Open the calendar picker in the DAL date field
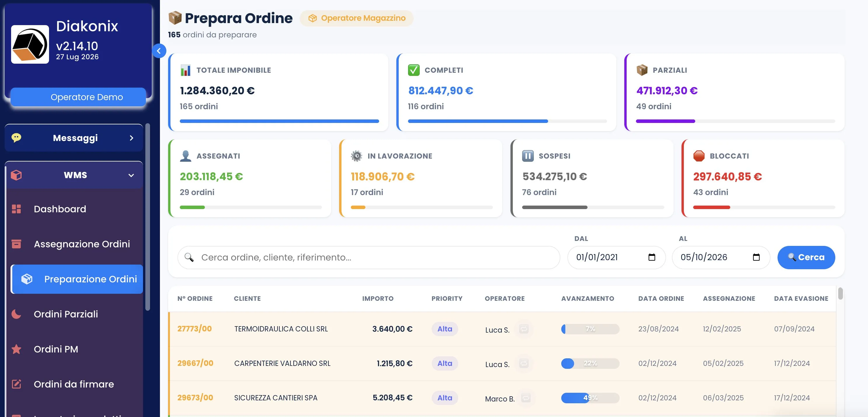The image size is (868, 417). click(x=652, y=257)
